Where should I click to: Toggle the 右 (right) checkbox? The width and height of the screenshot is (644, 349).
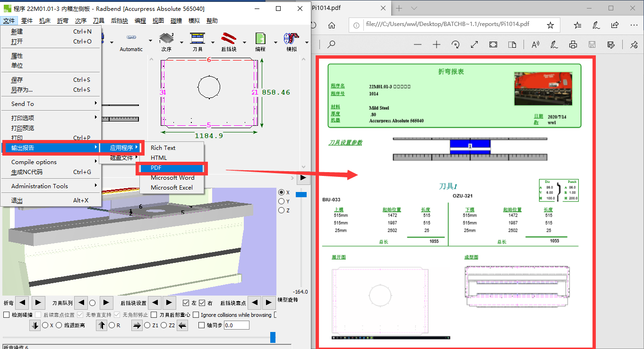(x=202, y=303)
